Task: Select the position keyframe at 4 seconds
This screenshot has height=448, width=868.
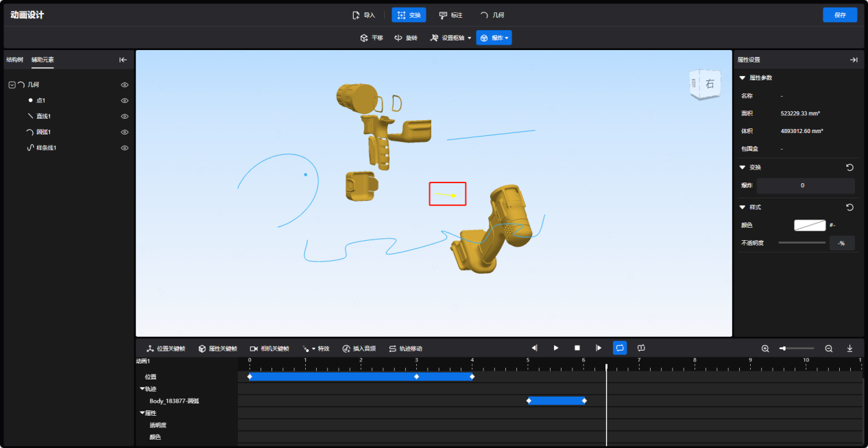Action: (x=472, y=377)
